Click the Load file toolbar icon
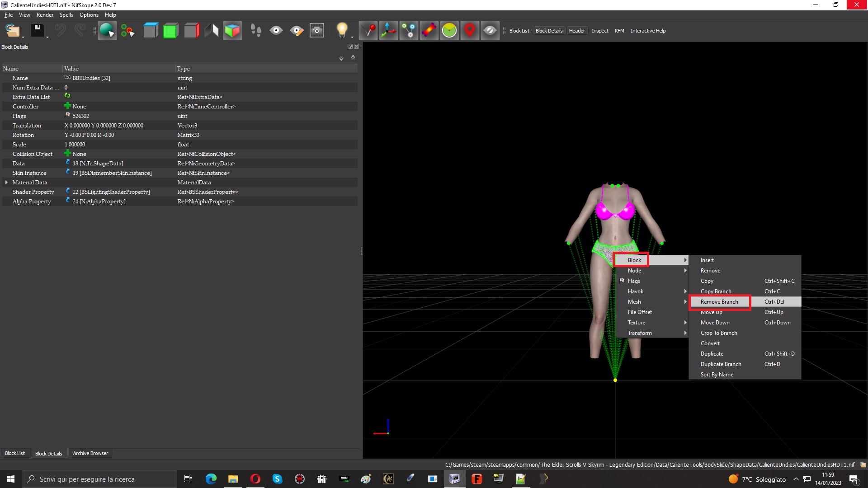 point(13,31)
